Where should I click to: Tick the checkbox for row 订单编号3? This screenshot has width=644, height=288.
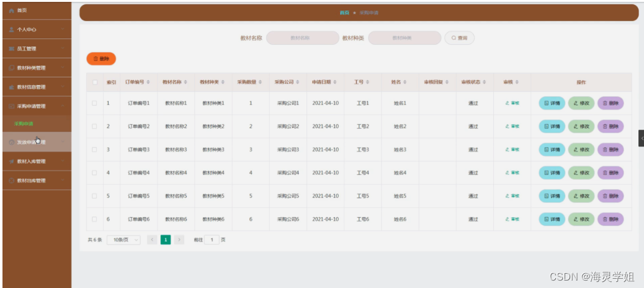94,150
